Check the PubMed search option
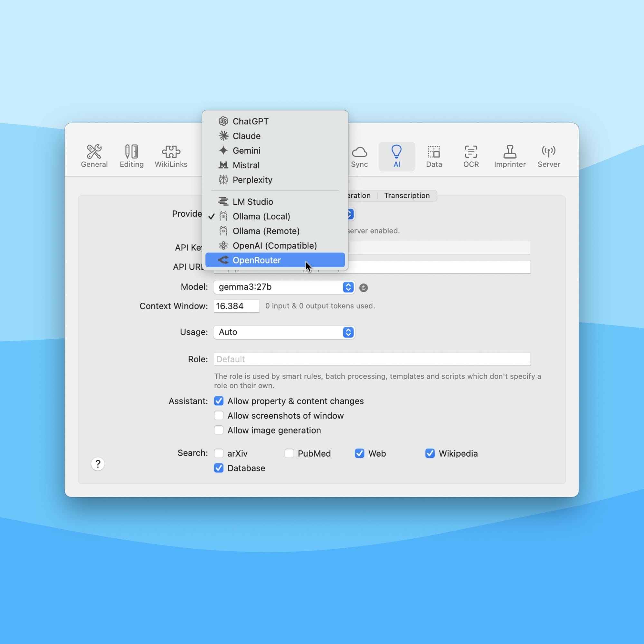The height and width of the screenshot is (644, 644). point(289,453)
